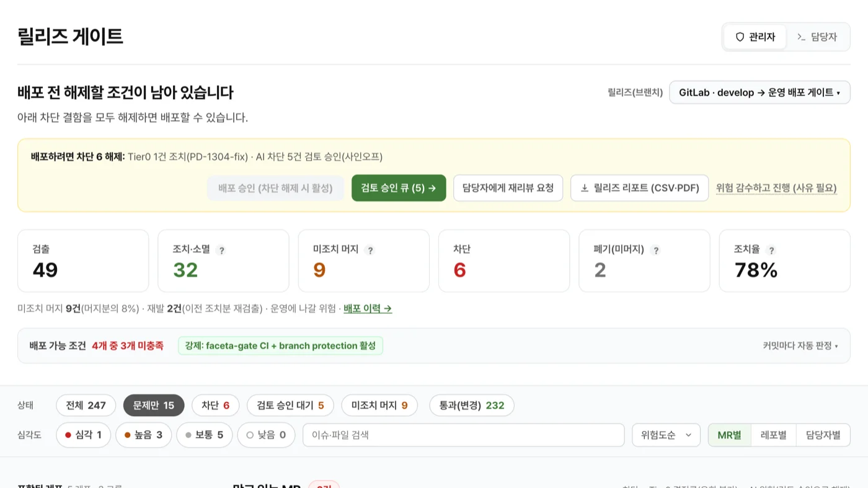This screenshot has width=868, height=488.
Task: Click 담당자에게 재리뷰 요청 button
Action: click(508, 188)
